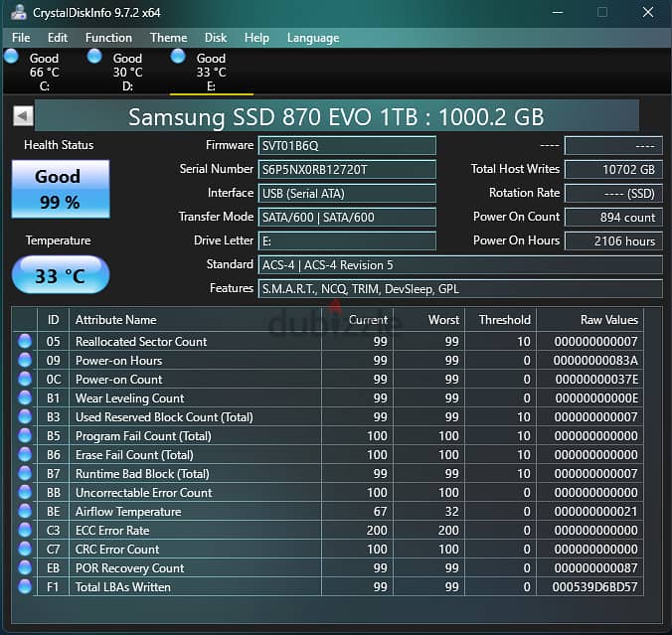Click Total Host Writes value 10702 GB
Screen dimensions: 672x635
[613, 169]
